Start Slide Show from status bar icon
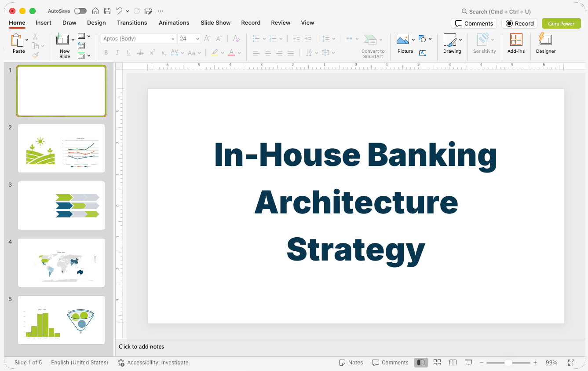Screen dimensions: 588x371 469,363
